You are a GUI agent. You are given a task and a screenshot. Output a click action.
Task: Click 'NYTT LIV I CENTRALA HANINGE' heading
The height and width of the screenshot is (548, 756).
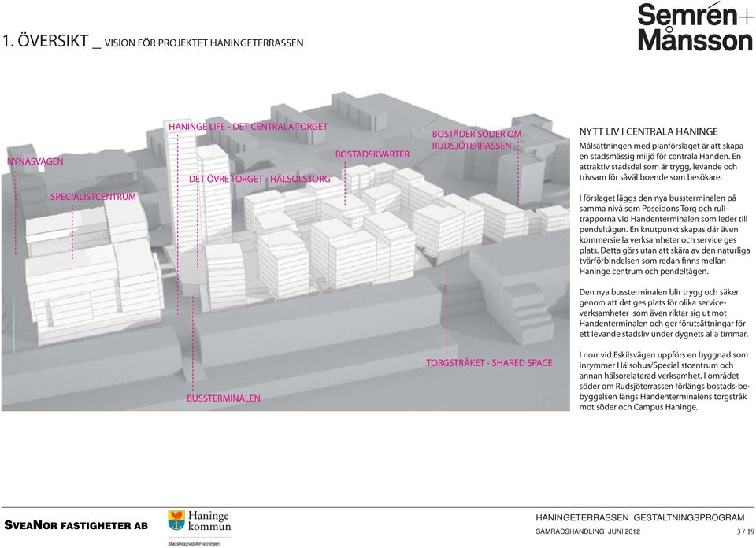click(648, 131)
